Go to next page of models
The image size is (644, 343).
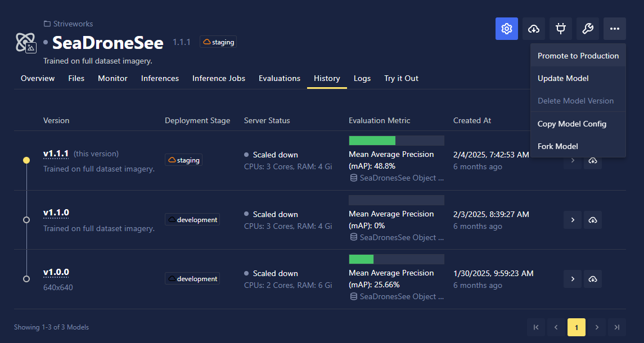point(597,327)
